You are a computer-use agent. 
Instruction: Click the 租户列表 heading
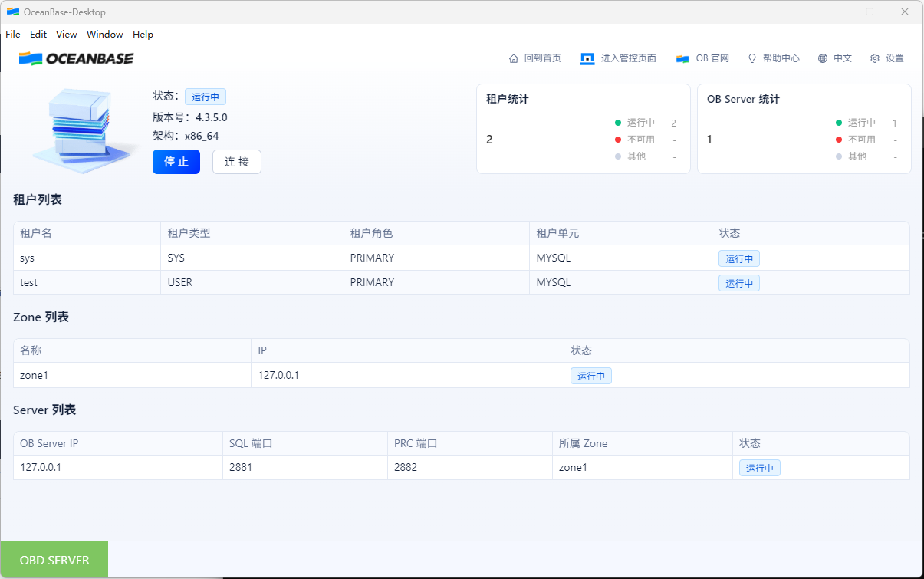(38, 199)
